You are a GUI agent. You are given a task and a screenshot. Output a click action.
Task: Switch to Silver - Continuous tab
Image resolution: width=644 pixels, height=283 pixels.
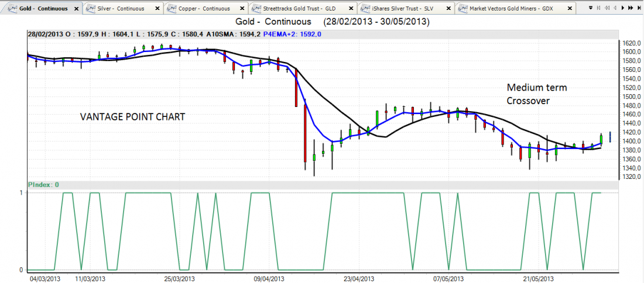124,9
